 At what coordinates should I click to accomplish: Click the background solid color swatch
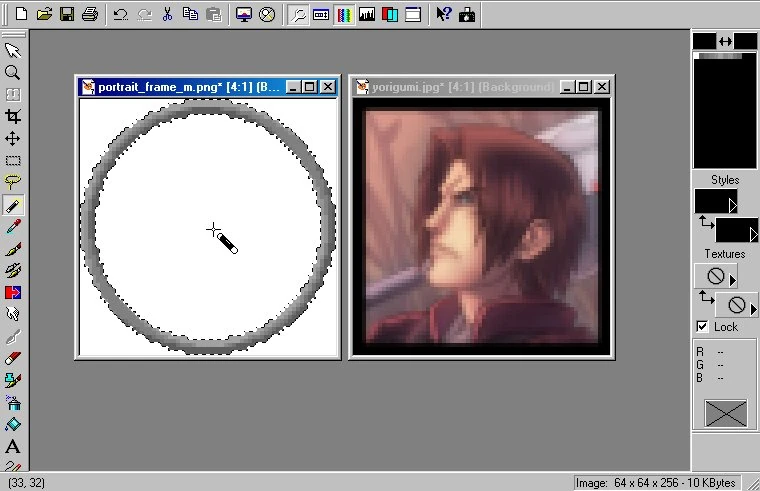pyautogui.click(x=745, y=41)
